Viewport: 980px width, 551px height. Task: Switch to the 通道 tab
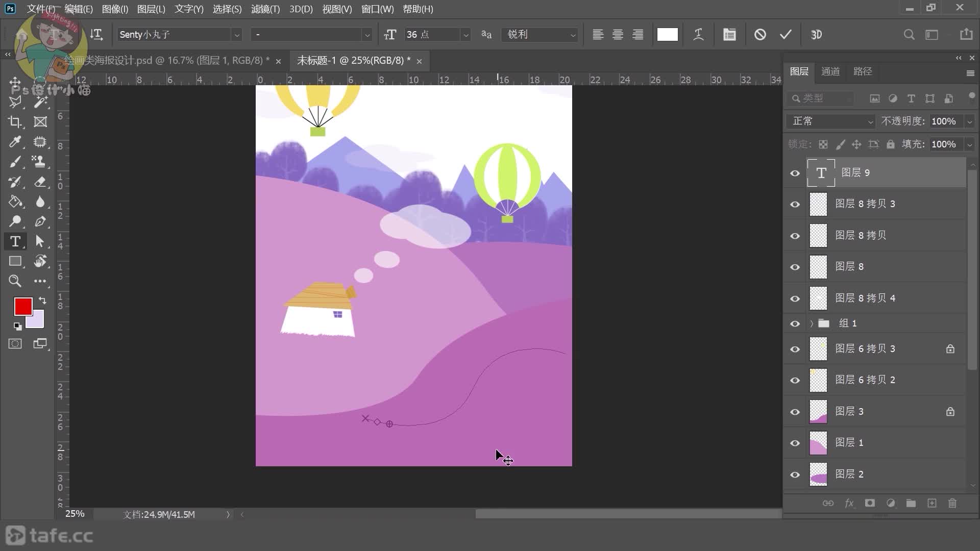point(830,71)
